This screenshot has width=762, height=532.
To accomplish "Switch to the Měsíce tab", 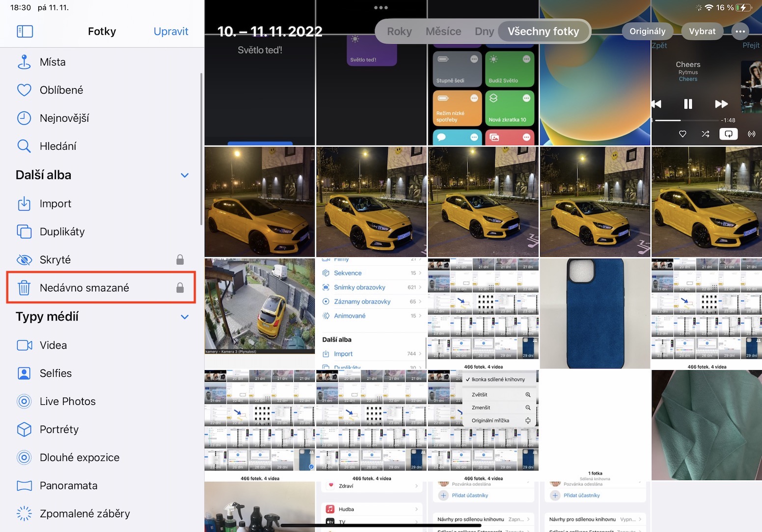I will (443, 31).
